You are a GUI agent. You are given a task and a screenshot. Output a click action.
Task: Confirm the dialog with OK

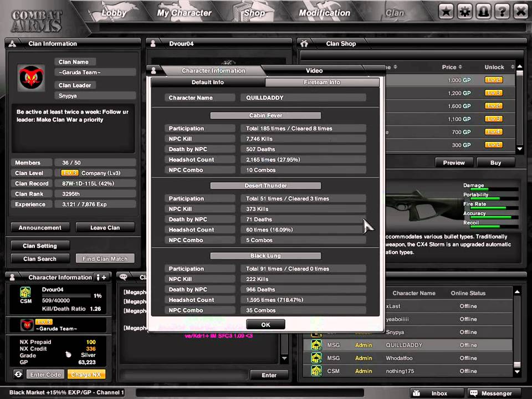click(x=265, y=325)
